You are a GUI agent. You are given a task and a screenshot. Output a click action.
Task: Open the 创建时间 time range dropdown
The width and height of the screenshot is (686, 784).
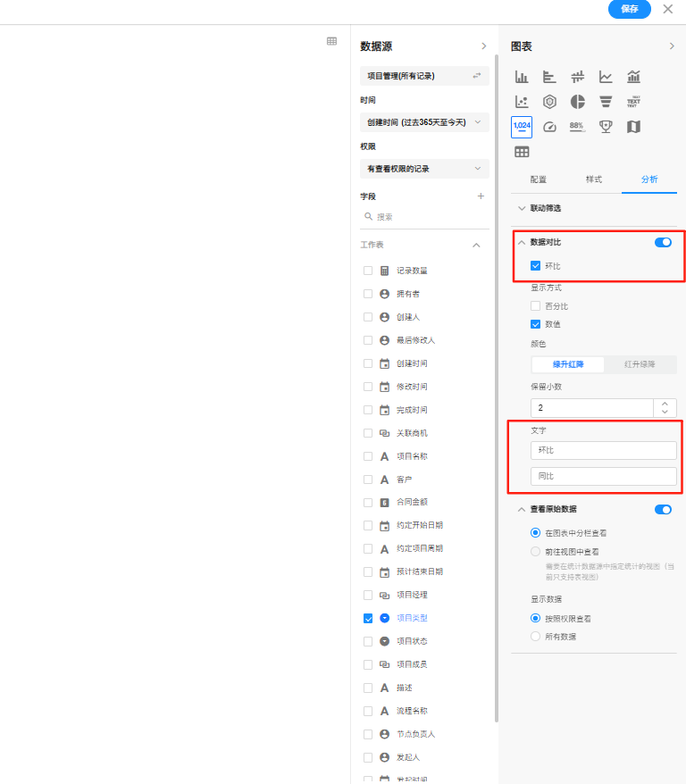(x=424, y=121)
